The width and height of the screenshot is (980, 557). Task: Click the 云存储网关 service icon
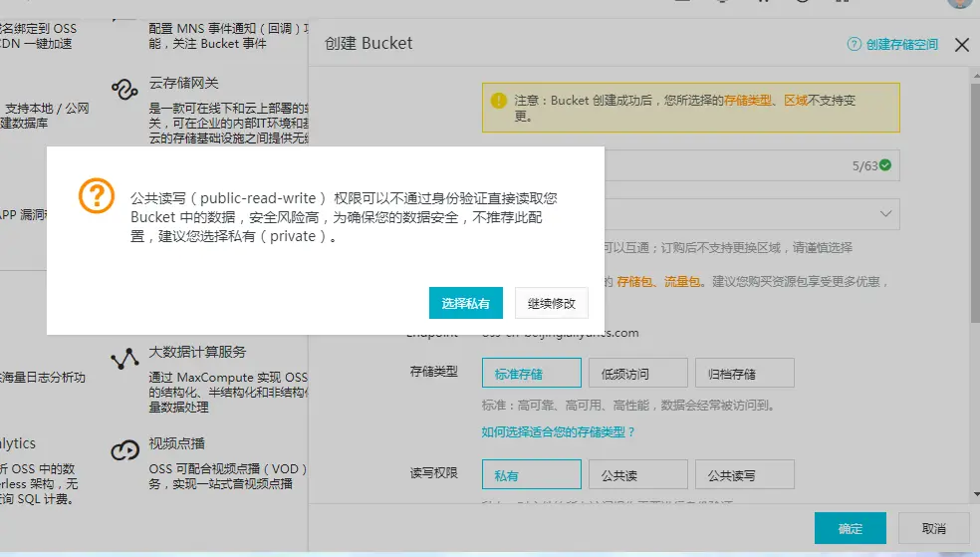coord(124,90)
